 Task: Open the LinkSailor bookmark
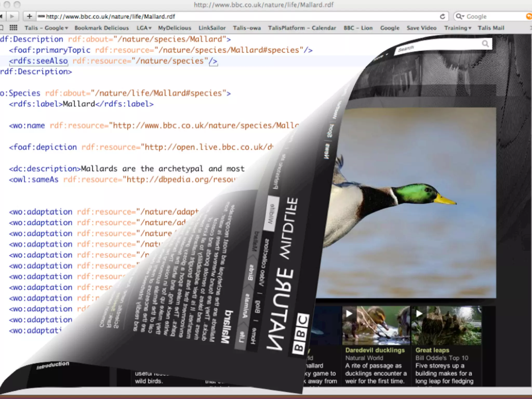pyautogui.click(x=212, y=28)
